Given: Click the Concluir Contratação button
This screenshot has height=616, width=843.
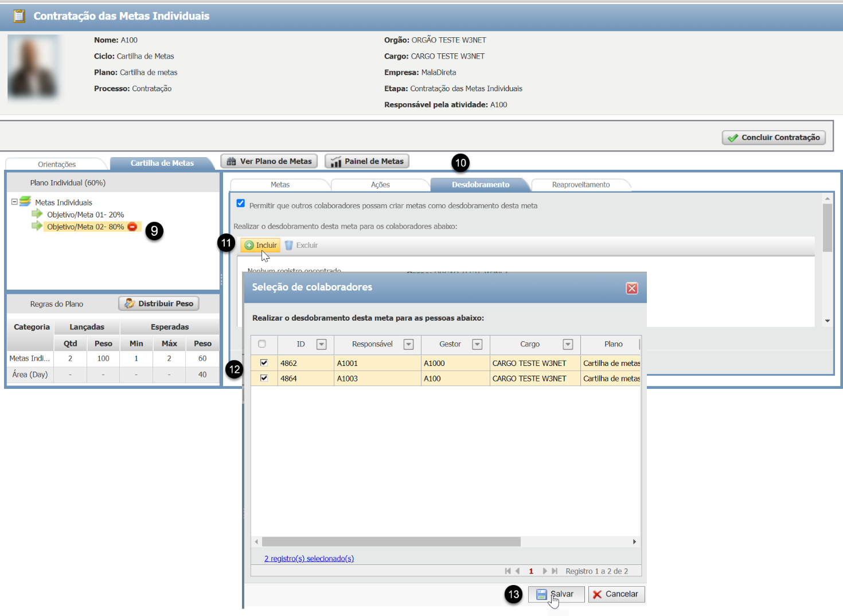Looking at the screenshot, I should pos(774,138).
